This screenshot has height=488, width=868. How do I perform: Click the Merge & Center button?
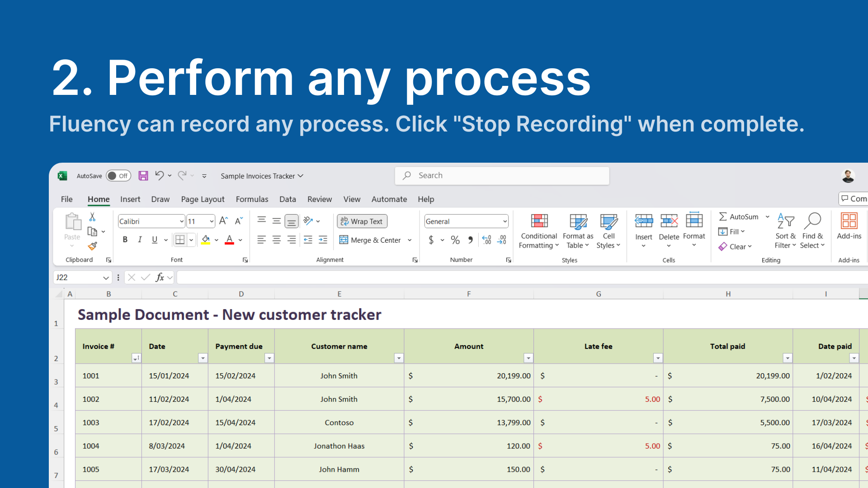[x=370, y=240]
